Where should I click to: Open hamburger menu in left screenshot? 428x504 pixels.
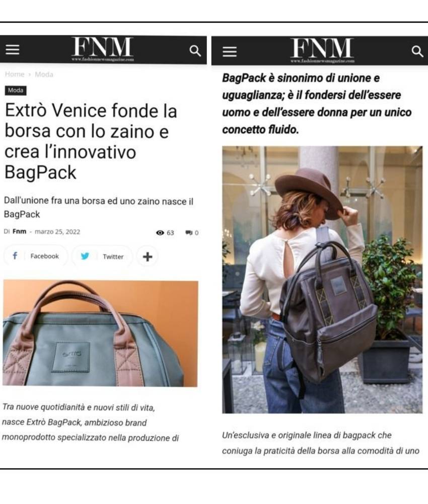[x=13, y=50]
